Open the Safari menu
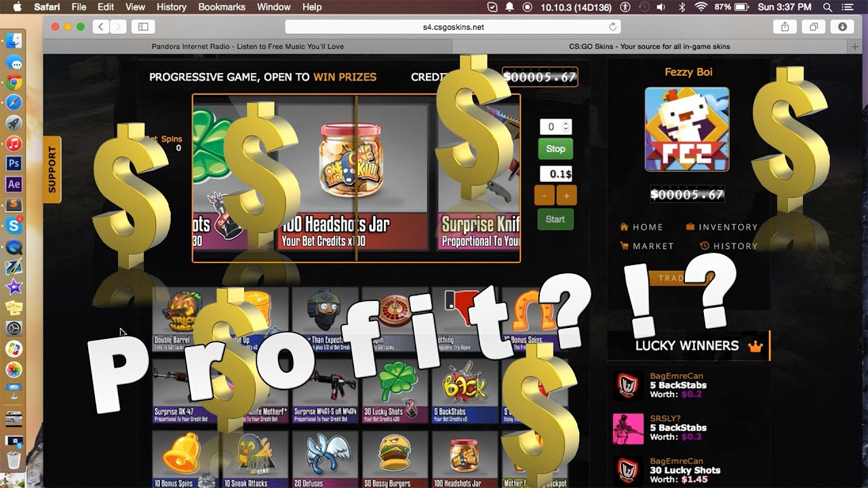This screenshot has width=868, height=488. [47, 7]
